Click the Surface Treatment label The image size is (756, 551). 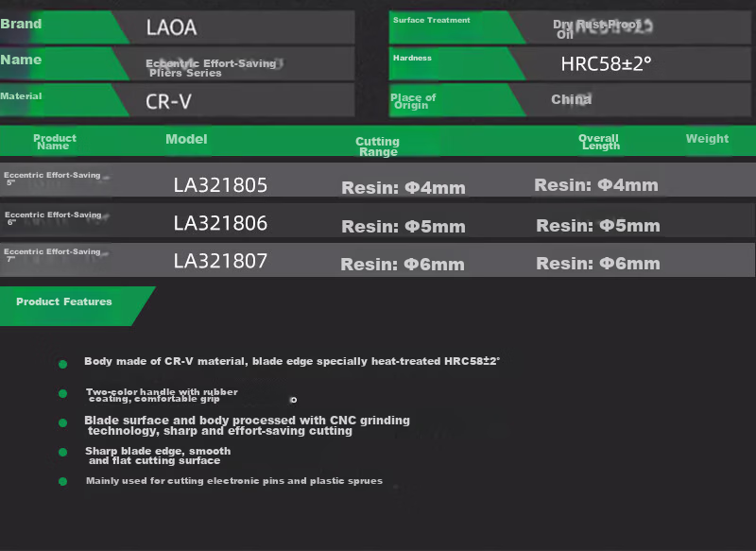pos(432,20)
